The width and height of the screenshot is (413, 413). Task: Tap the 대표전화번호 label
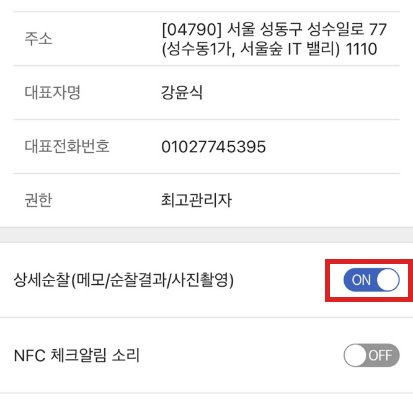67,146
